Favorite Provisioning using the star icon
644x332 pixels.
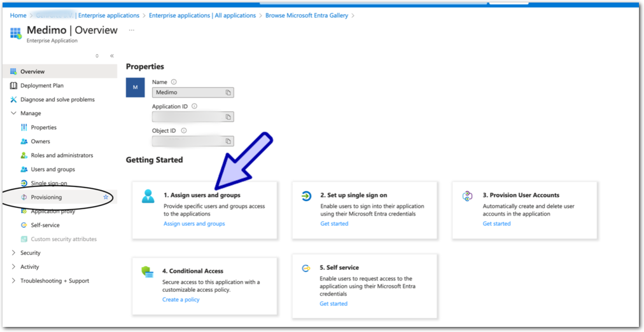click(106, 197)
